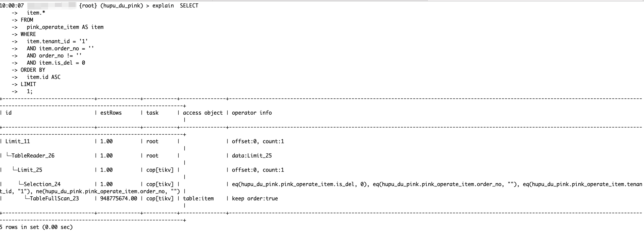Viewport: 644px width, 232px height.
Task: Click the AND item.is_del = 0 line
Action: [56, 63]
